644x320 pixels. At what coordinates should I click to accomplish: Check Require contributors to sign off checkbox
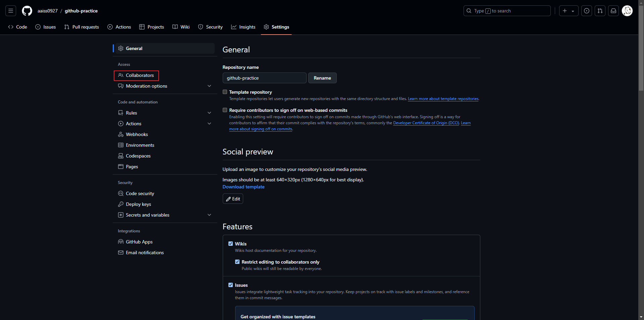(x=225, y=110)
